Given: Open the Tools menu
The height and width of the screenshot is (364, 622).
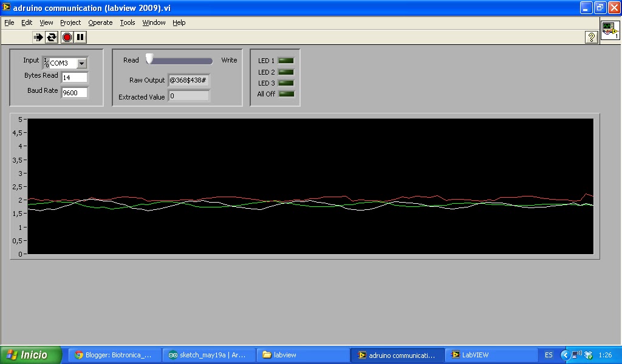Looking at the screenshot, I should coord(128,22).
